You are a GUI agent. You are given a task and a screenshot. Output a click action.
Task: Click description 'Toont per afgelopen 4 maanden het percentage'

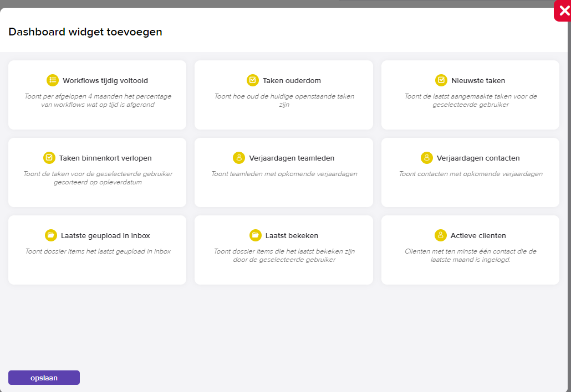point(98,96)
